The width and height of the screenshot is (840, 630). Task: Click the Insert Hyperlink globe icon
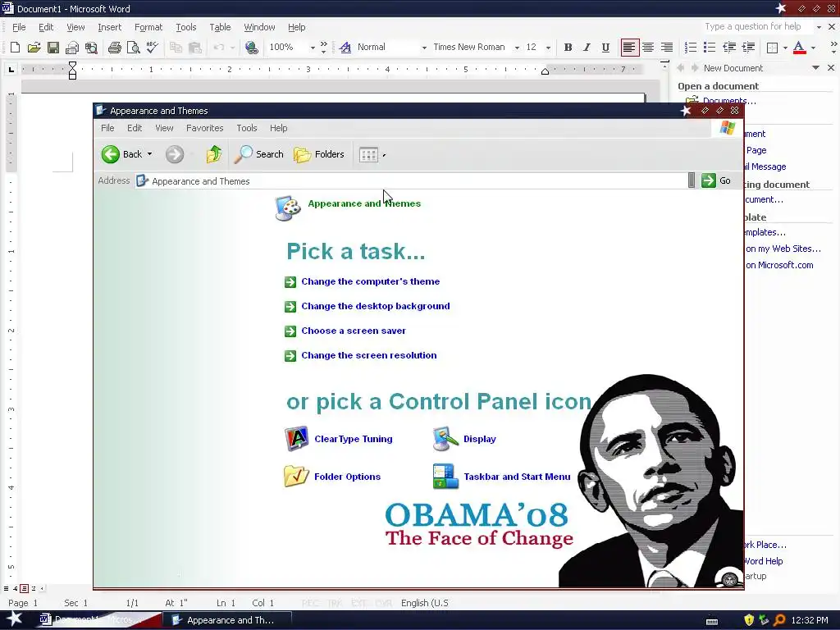pyautogui.click(x=251, y=48)
